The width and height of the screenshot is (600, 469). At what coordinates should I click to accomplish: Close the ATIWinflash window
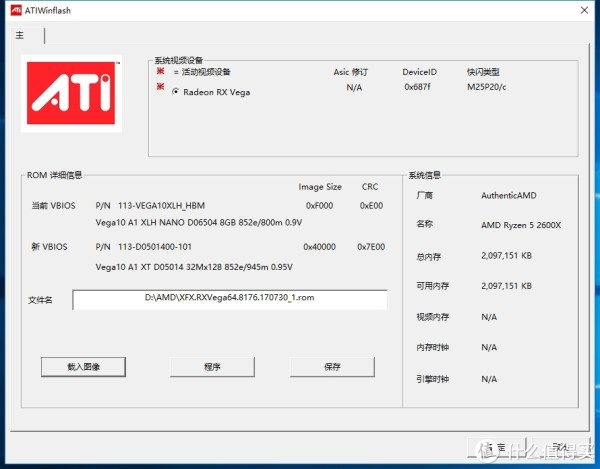584,10
